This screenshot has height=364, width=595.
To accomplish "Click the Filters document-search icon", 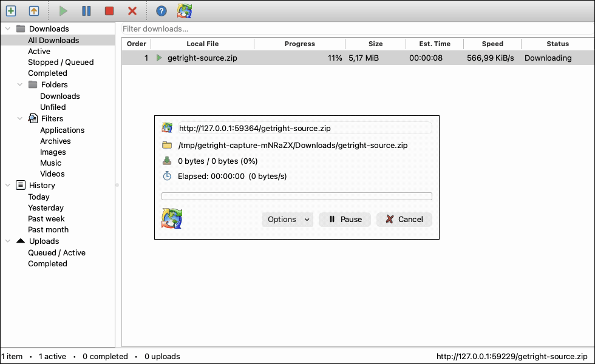I will coord(33,118).
